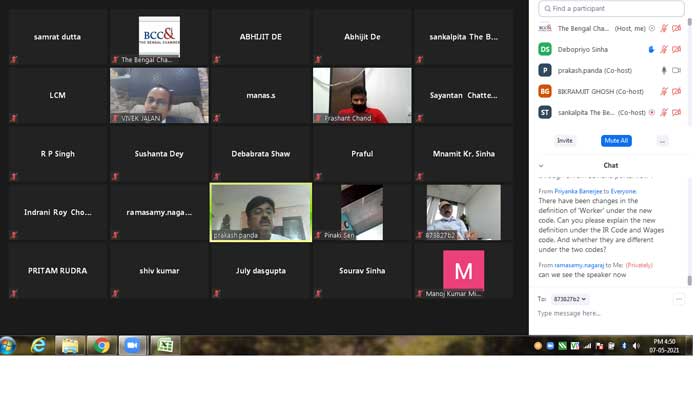The height and width of the screenshot is (394, 700).
Task: Click prakash.panda's video camera icon in list
Action: (x=676, y=71)
